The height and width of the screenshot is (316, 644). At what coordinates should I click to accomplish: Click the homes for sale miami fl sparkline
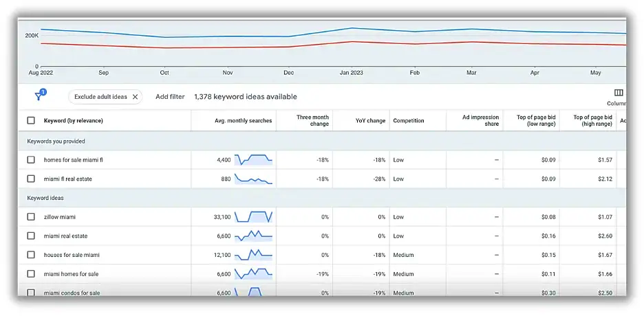click(253, 160)
